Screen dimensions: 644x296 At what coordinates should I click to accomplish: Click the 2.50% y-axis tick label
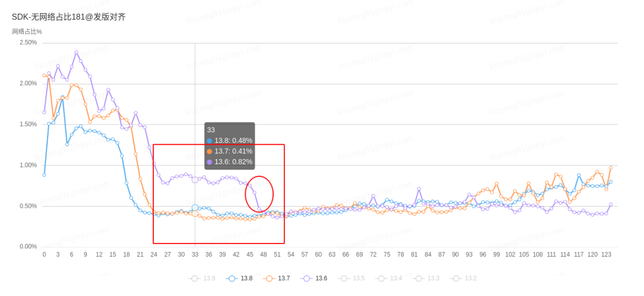click(29, 43)
